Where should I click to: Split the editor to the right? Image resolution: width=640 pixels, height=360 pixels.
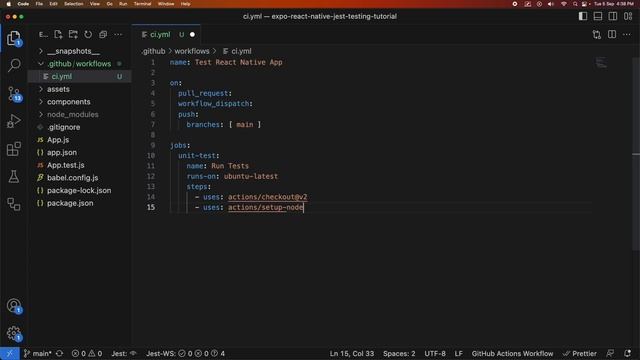tap(612, 35)
